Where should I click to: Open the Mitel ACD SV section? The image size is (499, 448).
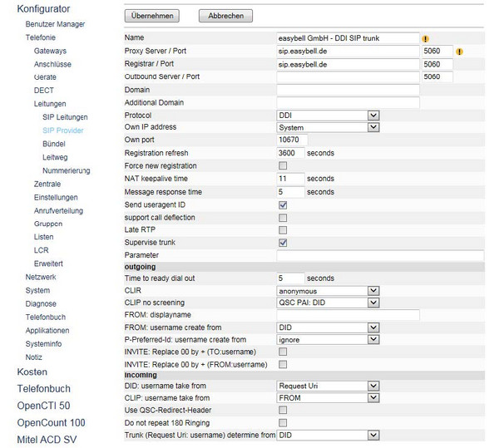pos(47,440)
